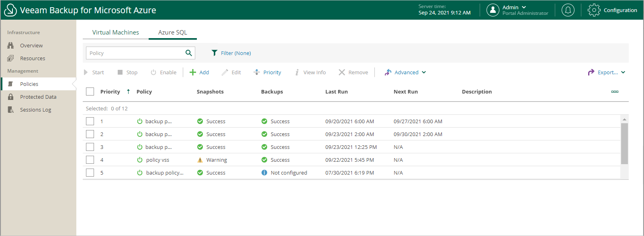Sort by the Next Run column header
644x236 pixels.
coord(406,92)
